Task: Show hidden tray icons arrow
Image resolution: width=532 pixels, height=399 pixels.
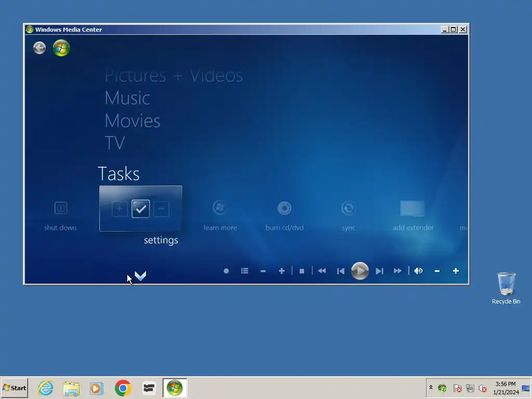Action: click(x=431, y=388)
